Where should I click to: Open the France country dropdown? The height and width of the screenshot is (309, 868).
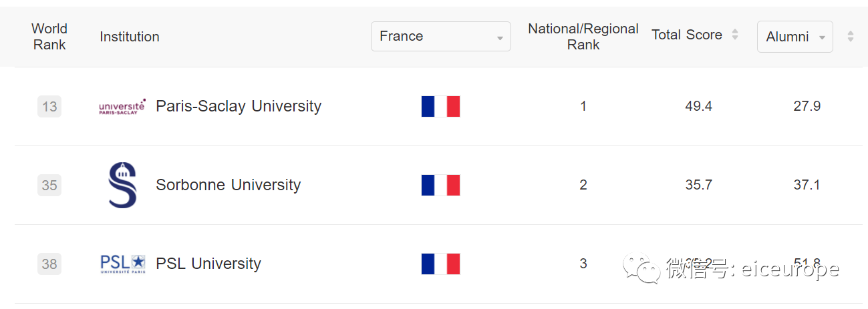coord(440,36)
